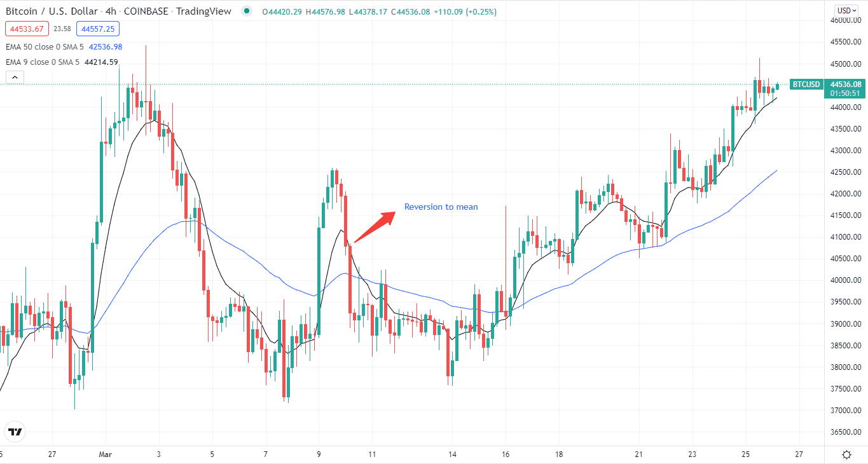
Task: Click the 'Reversion to mean' text annotation
Action: click(441, 207)
